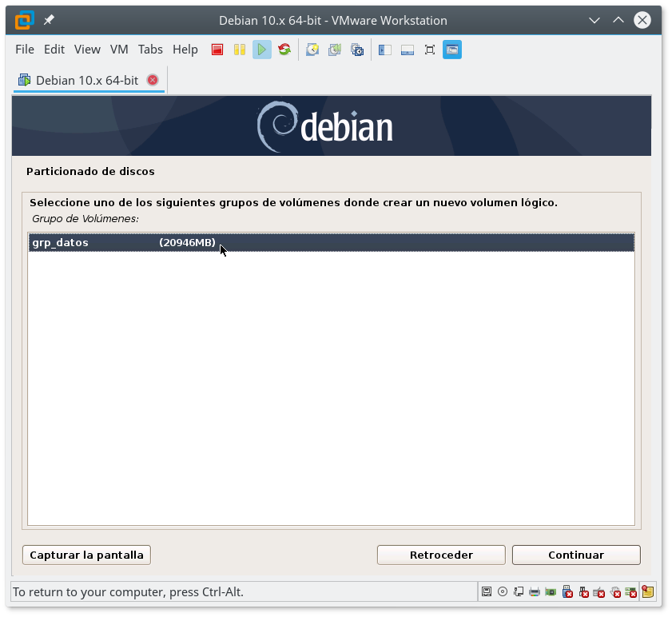Open the snapshot manager icon
The height and width of the screenshot is (617, 672).
point(357,50)
